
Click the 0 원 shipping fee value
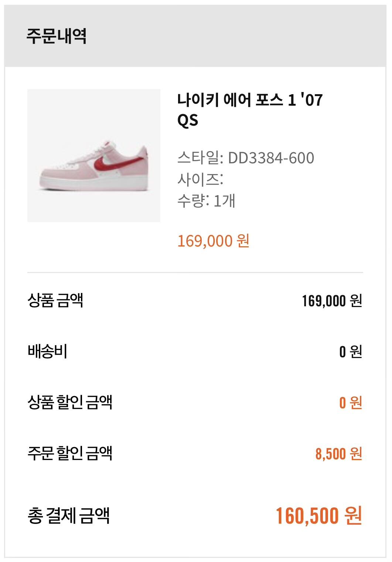(x=350, y=352)
